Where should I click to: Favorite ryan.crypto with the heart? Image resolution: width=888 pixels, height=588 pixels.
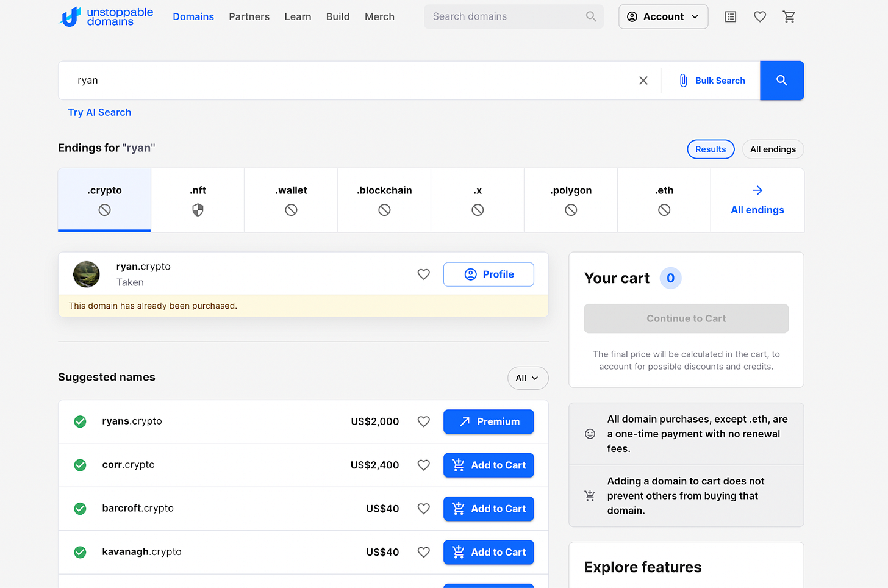pyautogui.click(x=424, y=274)
